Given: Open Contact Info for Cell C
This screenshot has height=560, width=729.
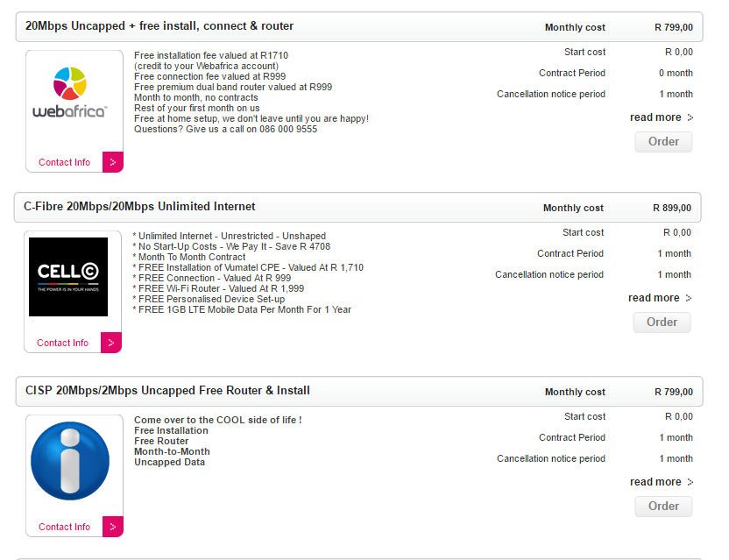Looking at the screenshot, I should pos(62,343).
